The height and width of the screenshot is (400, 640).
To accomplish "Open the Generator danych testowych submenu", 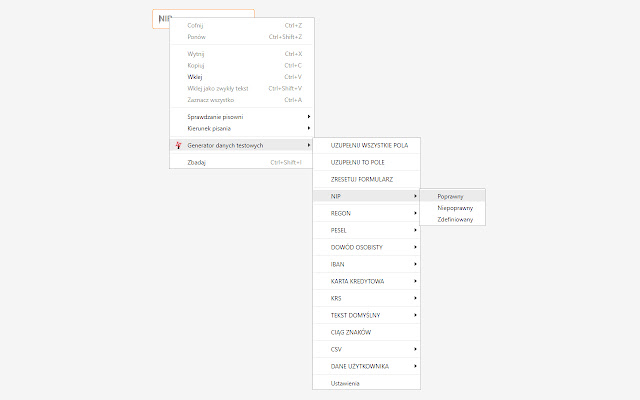I will pyautogui.click(x=241, y=145).
